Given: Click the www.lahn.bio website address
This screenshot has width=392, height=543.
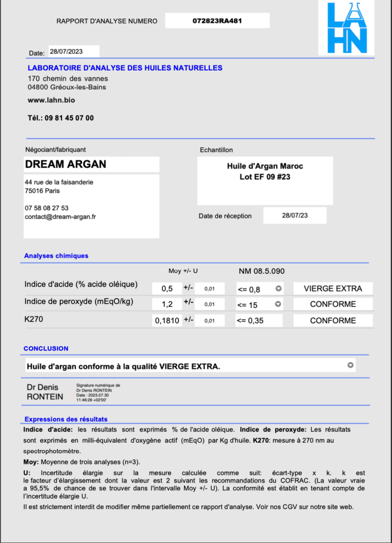Looking at the screenshot, I should pos(51,100).
